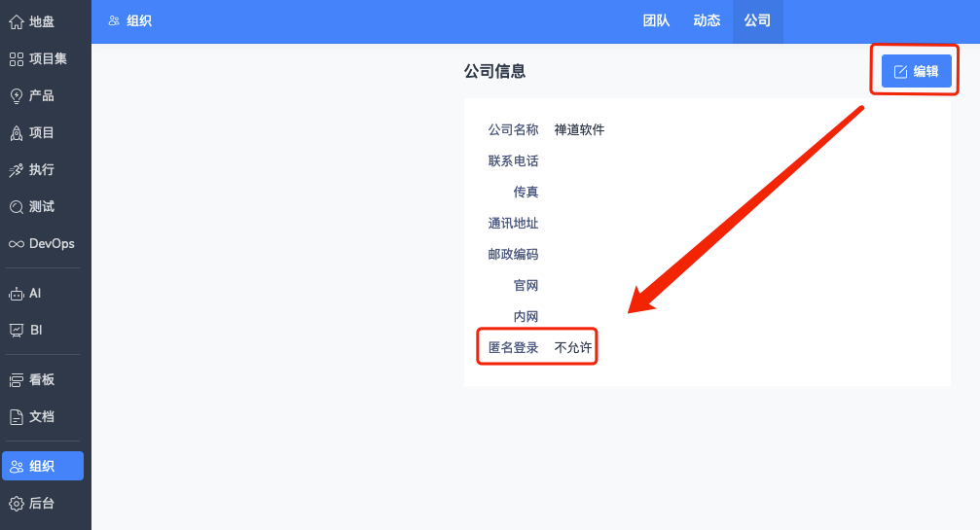The image size is (980, 530).
Task: Click the 看板 sidebar label
Action: (x=42, y=379)
